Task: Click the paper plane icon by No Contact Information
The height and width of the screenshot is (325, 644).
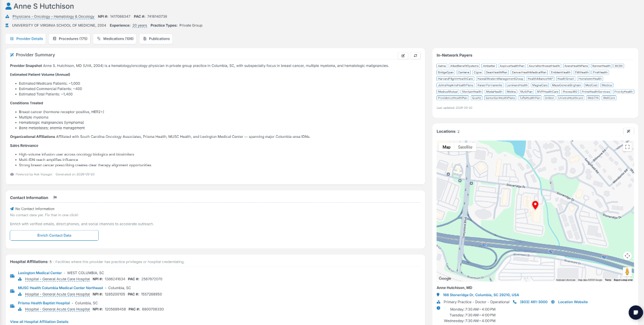Action: pyautogui.click(x=12, y=209)
